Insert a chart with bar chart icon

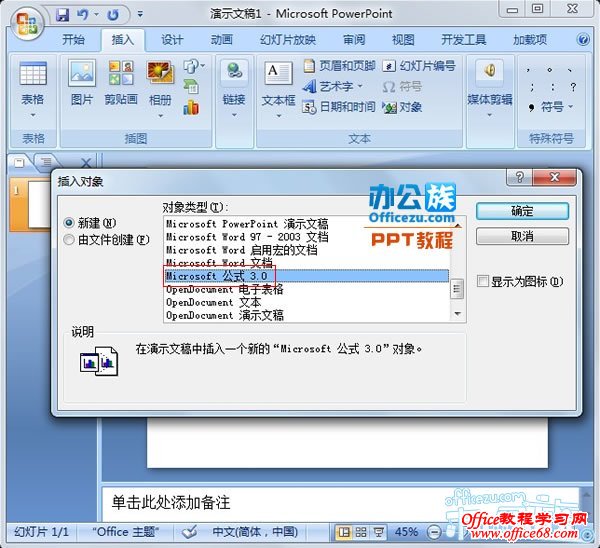[191, 108]
